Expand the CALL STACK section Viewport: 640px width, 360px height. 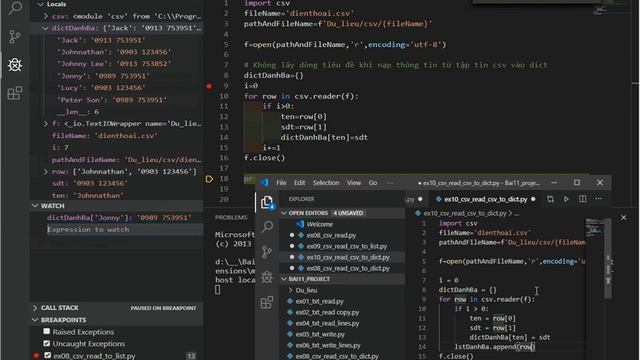click(x=36, y=308)
